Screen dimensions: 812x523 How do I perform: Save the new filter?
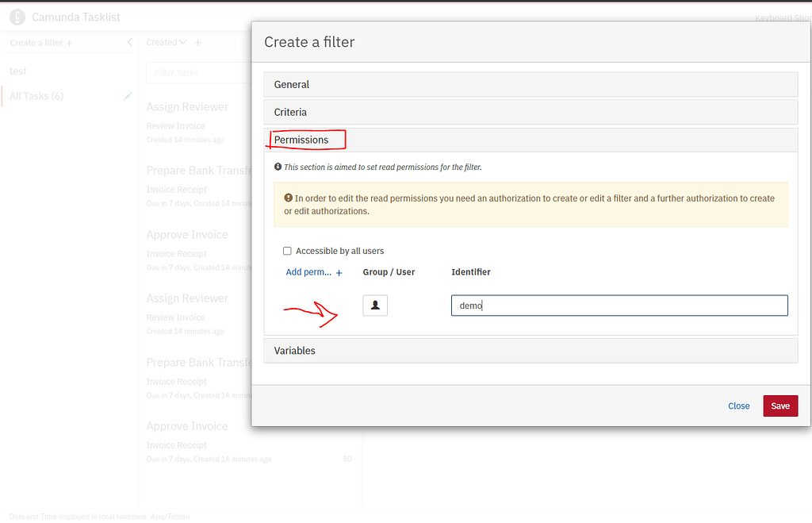click(780, 406)
